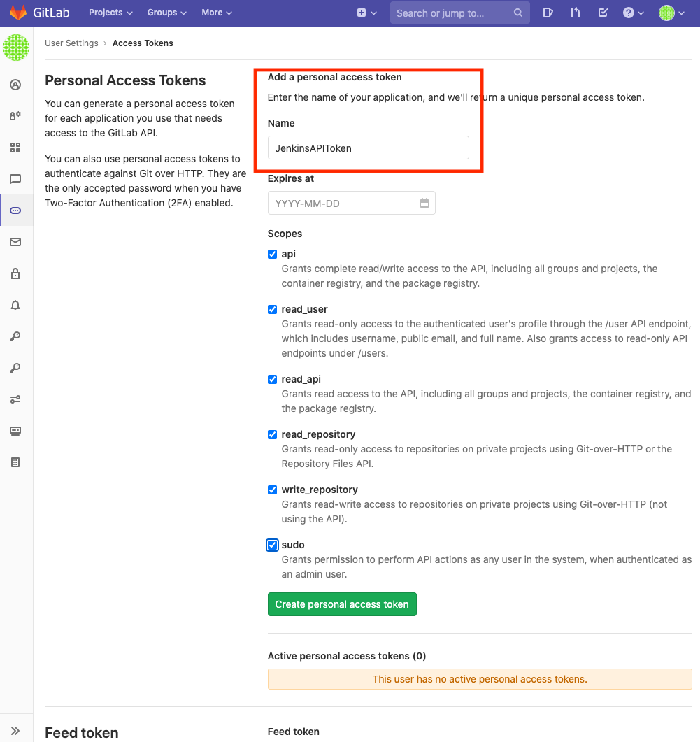
Task: Open the More menu in navbar
Action: click(216, 13)
